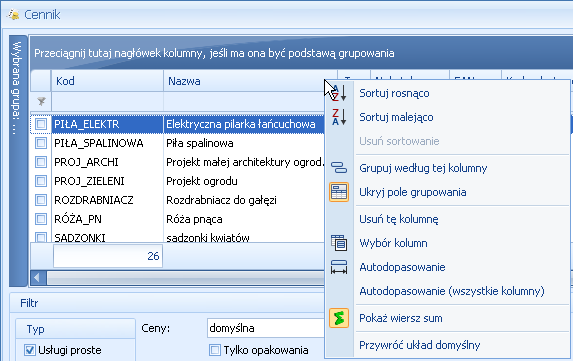Tick checkbox for ROZDRABNIACZ row
The image size is (573, 361).
[x=41, y=200]
